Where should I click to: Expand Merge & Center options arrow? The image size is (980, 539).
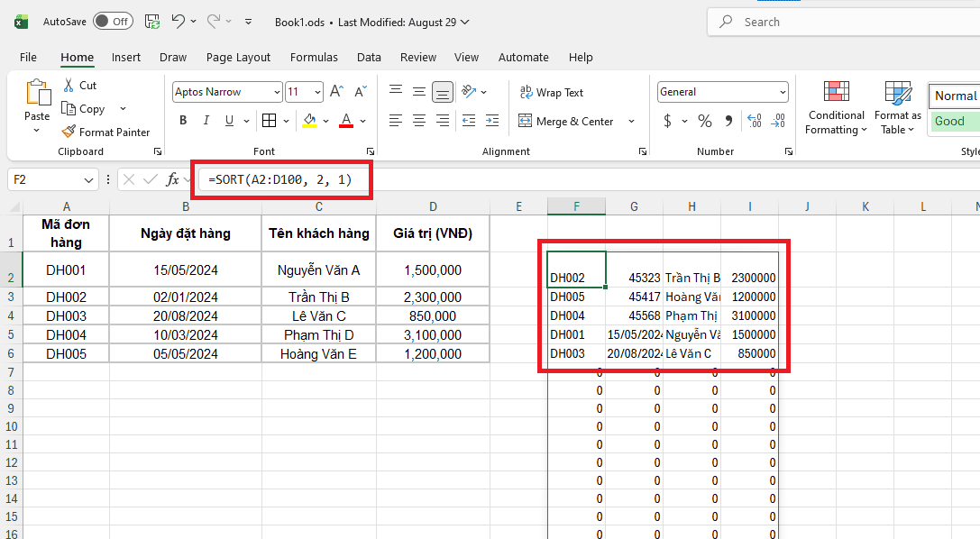click(631, 121)
